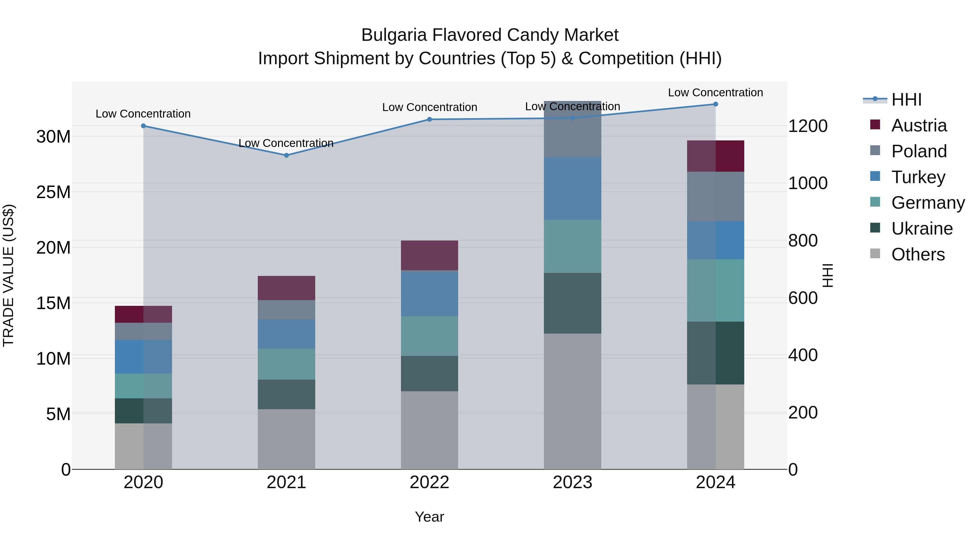The width and height of the screenshot is (980, 551).
Task: Click the 2024 HHI data point marker
Action: [716, 104]
